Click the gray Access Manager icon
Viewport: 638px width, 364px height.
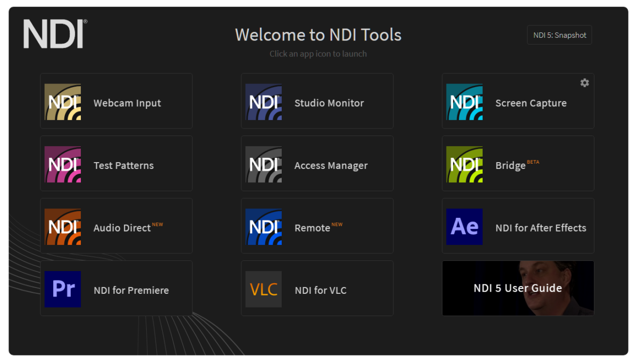pos(264,165)
